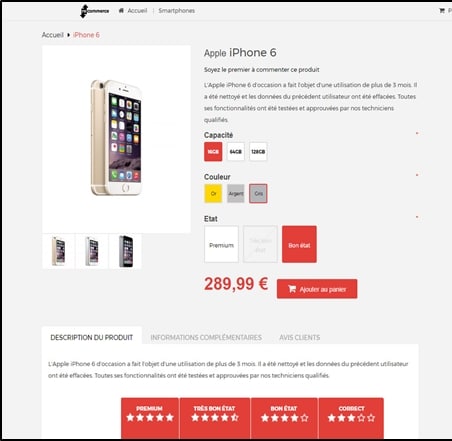452x441 pixels.
Task: Select the Bon état condition option
Action: point(299,244)
